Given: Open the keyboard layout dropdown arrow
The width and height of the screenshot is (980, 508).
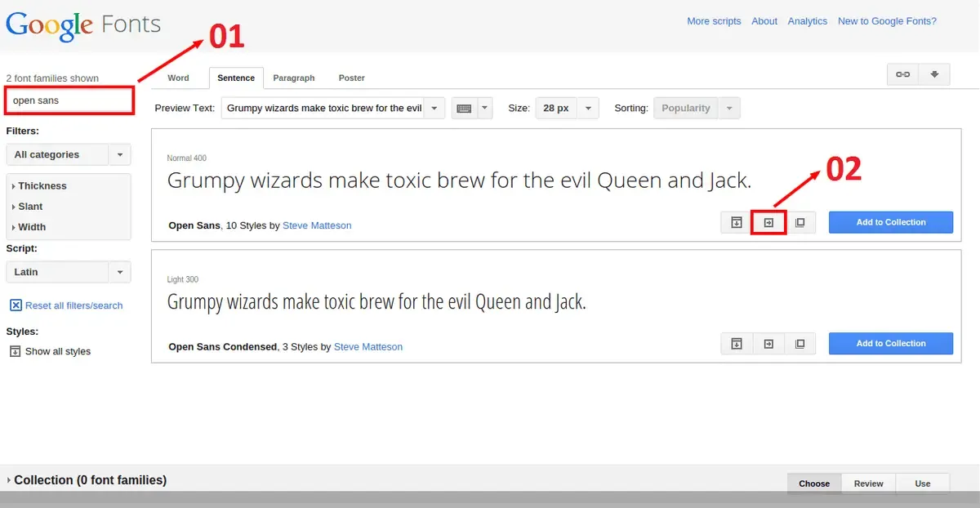Looking at the screenshot, I should 485,108.
